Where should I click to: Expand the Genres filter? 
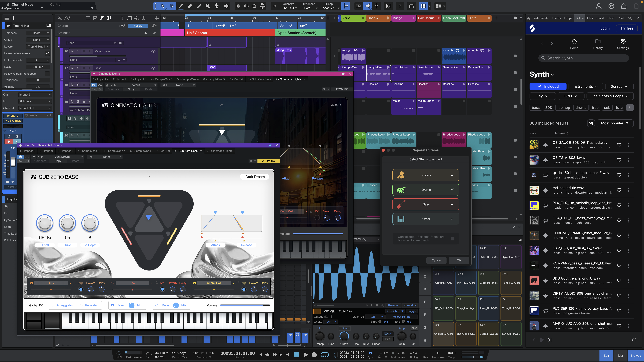click(619, 86)
